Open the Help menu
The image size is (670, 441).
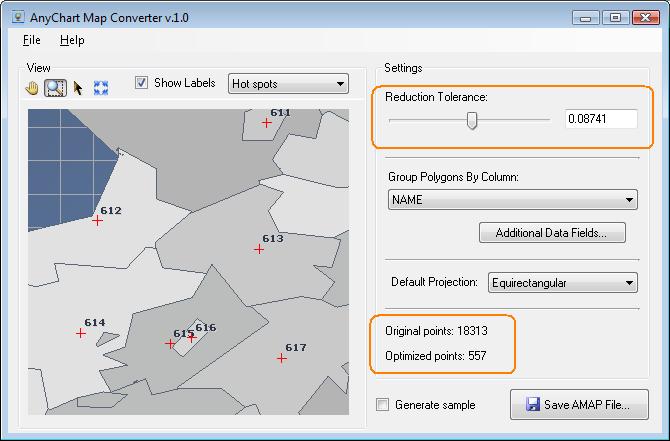tap(72, 40)
